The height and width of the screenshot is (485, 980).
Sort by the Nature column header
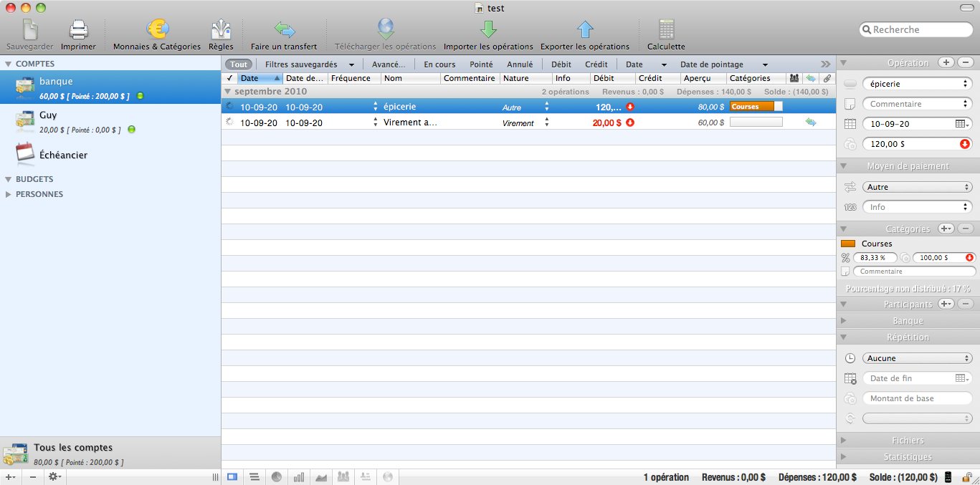tap(526, 78)
